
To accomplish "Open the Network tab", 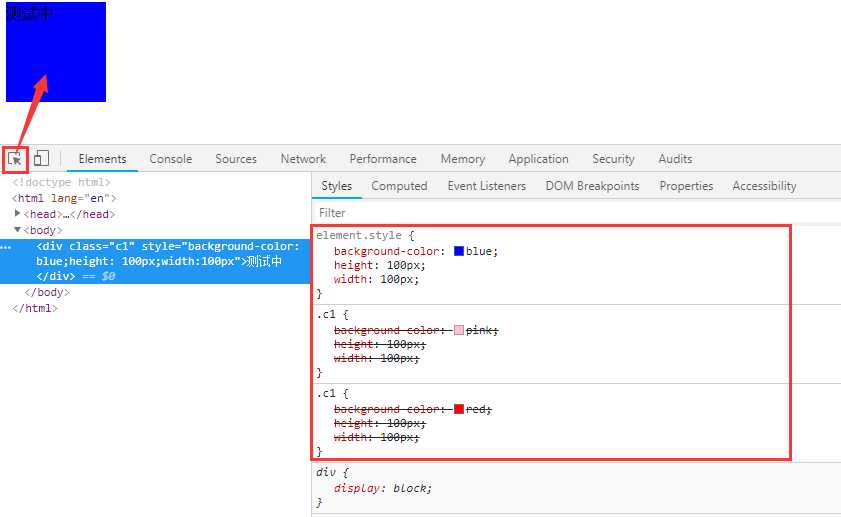I will (x=303, y=159).
